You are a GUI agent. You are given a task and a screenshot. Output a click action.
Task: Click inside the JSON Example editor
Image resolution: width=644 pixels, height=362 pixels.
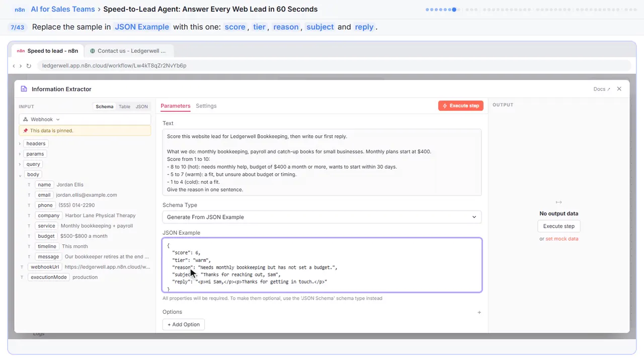point(322,265)
